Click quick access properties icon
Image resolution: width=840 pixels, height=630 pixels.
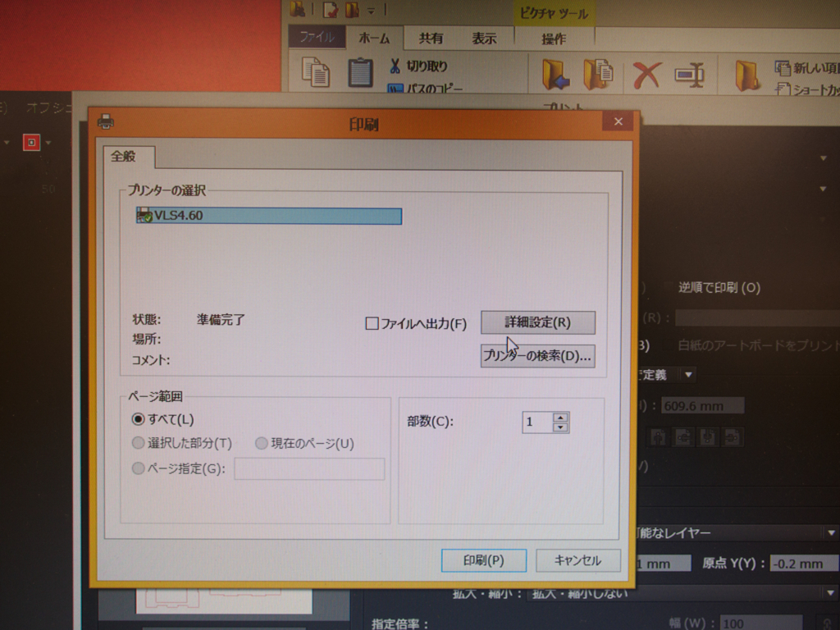click(x=330, y=10)
